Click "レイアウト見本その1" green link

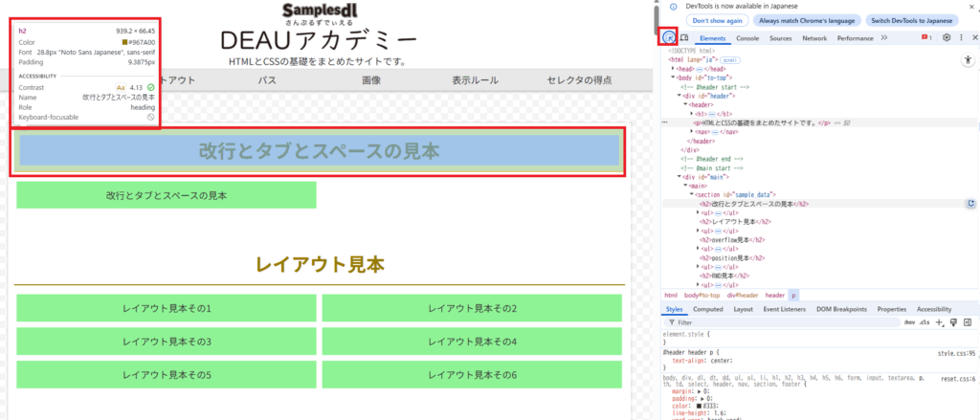tap(167, 308)
